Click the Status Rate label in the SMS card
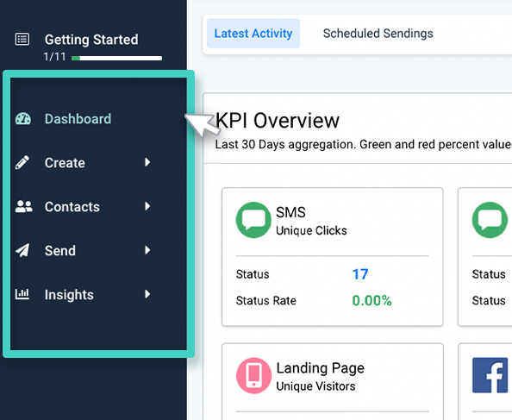 (266, 300)
